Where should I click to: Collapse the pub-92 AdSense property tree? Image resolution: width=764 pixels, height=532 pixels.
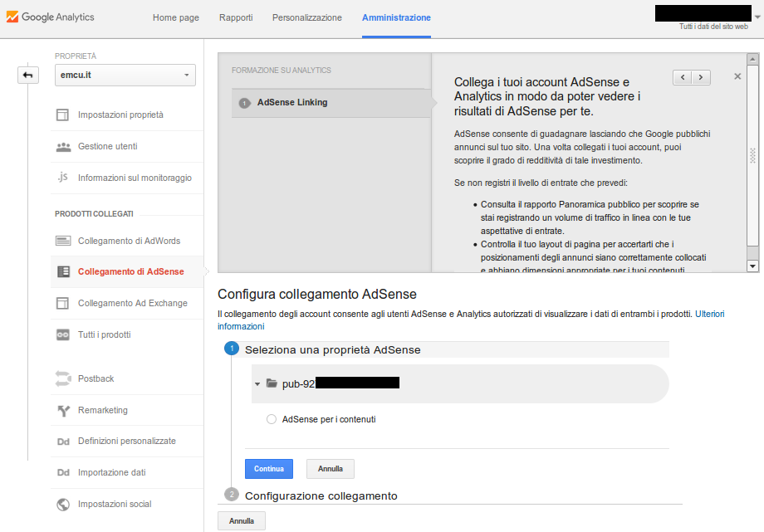point(257,384)
